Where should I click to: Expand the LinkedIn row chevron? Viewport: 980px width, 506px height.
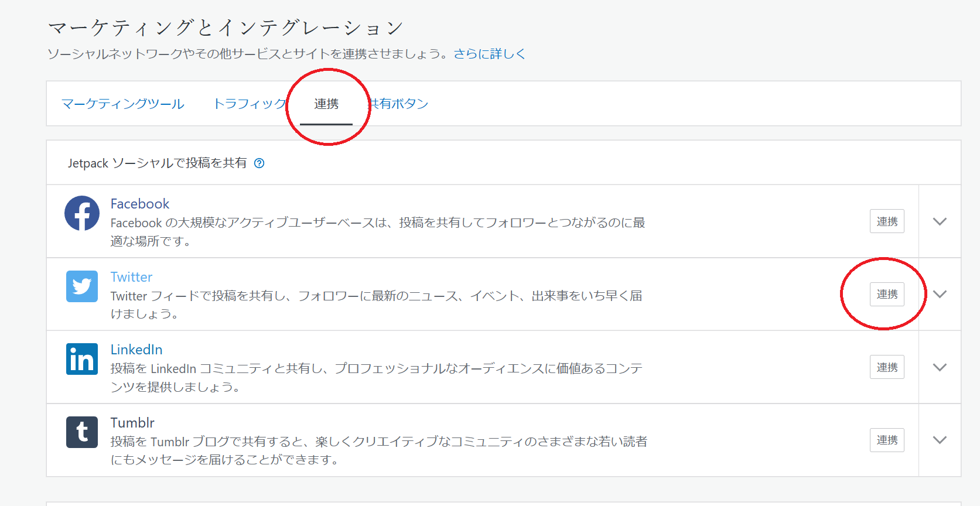pyautogui.click(x=940, y=367)
